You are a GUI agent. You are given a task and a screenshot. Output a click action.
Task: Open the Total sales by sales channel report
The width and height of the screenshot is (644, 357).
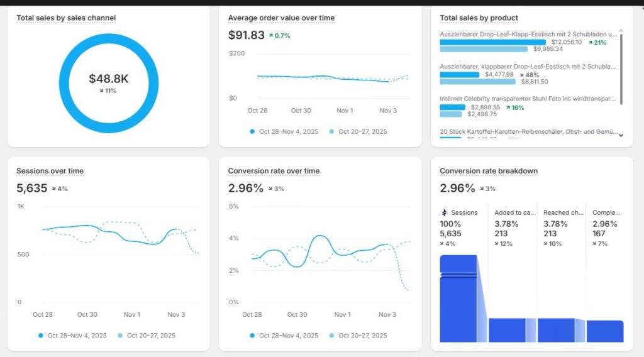(x=66, y=18)
